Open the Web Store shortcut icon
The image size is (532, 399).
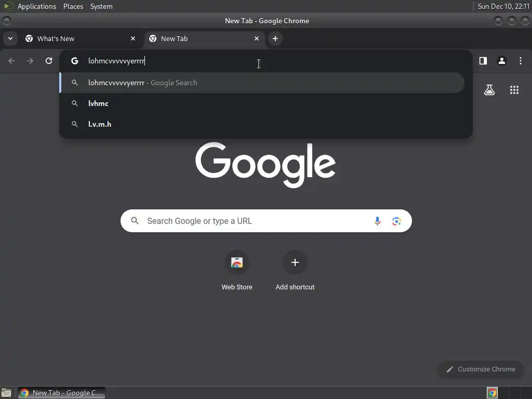tap(237, 262)
